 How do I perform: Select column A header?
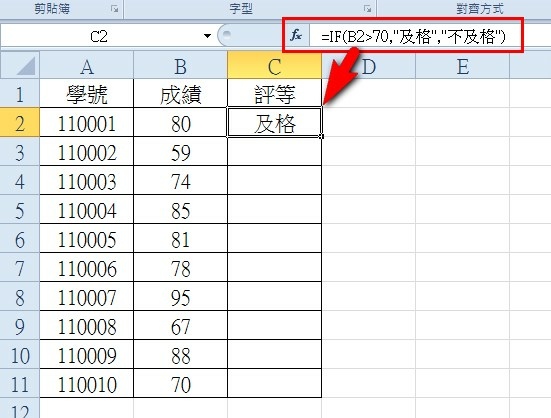(86, 65)
